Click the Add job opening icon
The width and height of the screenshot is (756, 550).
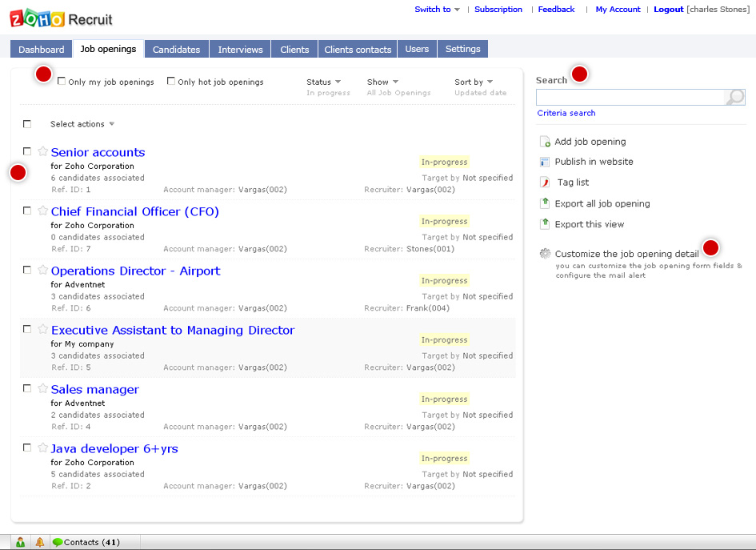(545, 142)
